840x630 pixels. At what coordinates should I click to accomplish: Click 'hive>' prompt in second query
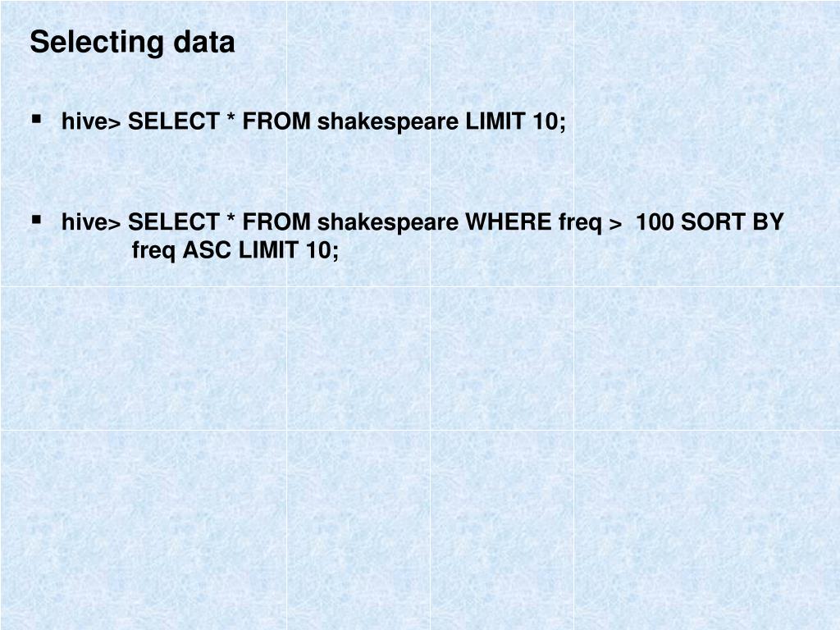click(92, 221)
